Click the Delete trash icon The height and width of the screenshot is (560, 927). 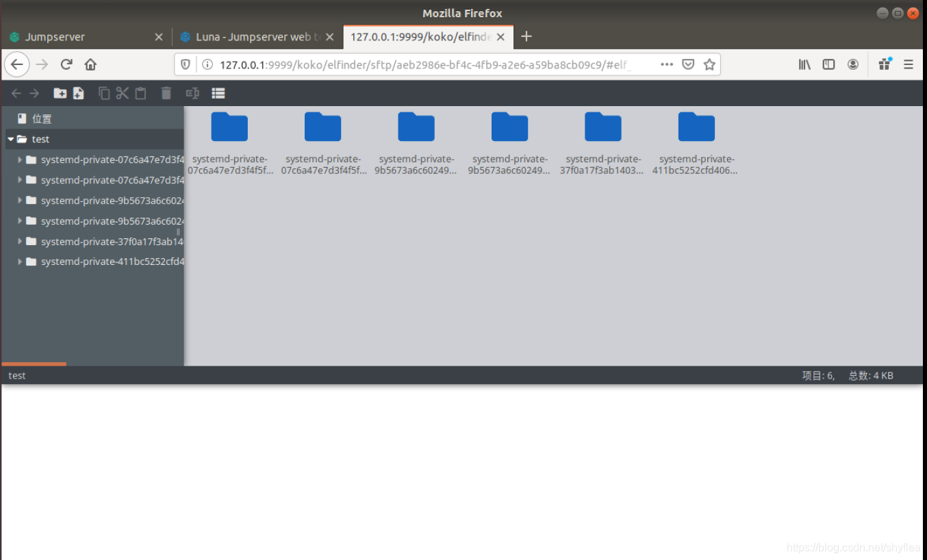click(166, 93)
